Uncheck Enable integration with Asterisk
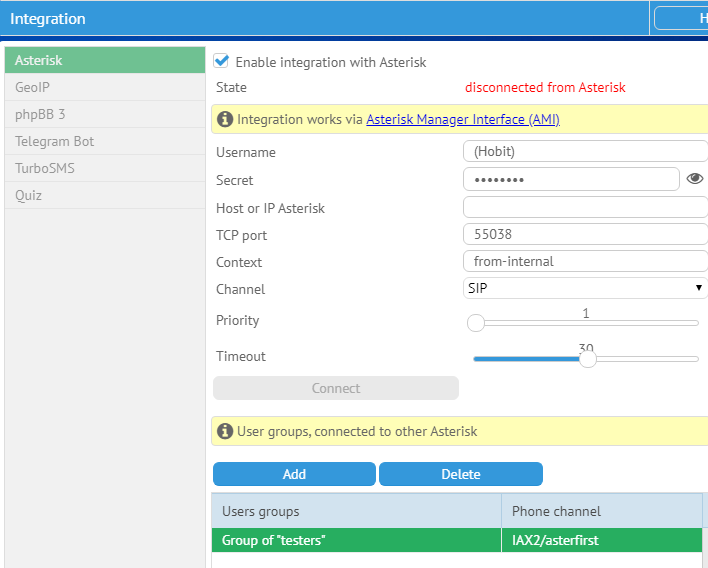 coord(222,62)
